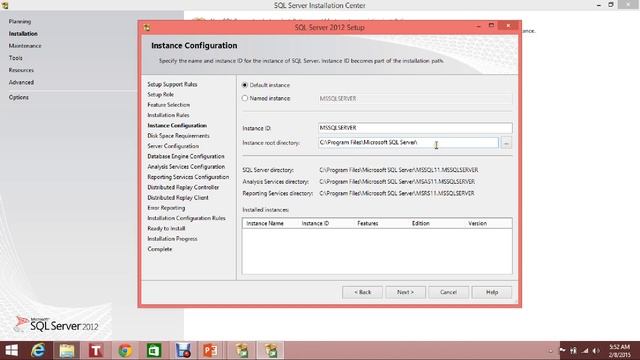The height and width of the screenshot is (360, 640).
Task: Click Server Configuration step
Action: point(173,146)
